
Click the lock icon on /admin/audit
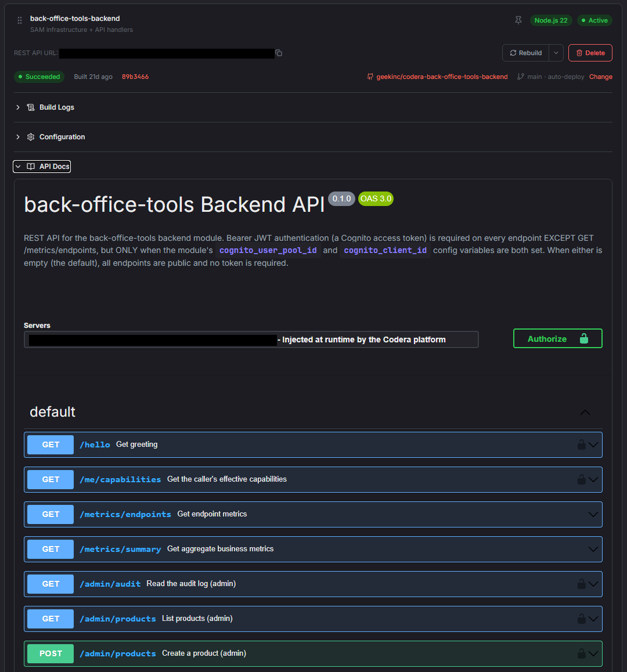[582, 584]
